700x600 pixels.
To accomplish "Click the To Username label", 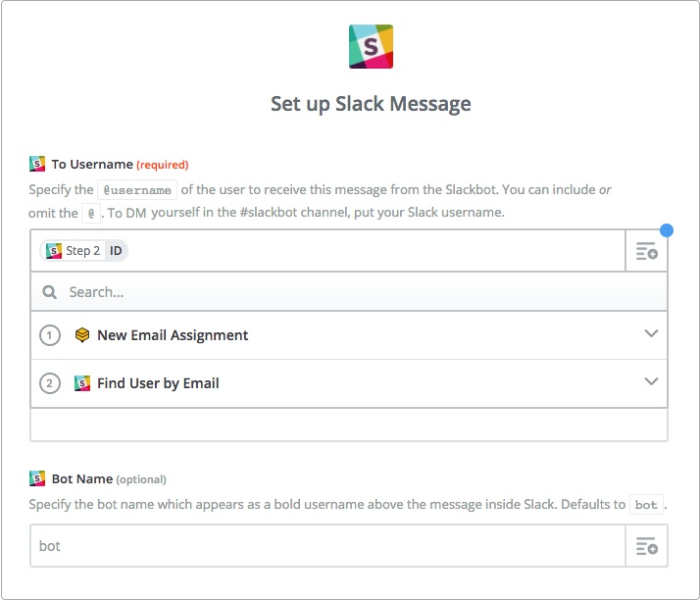I will pos(92,165).
